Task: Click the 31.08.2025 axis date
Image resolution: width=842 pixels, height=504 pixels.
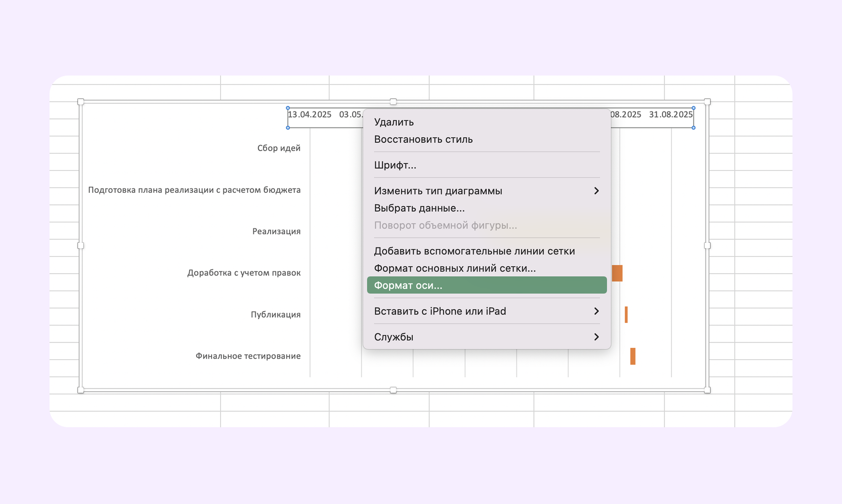Action: click(671, 115)
